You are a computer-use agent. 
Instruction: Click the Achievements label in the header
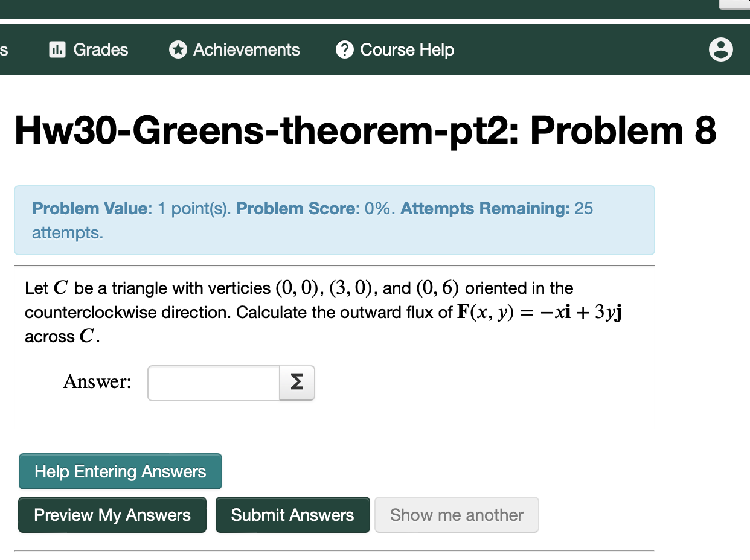pos(246,50)
